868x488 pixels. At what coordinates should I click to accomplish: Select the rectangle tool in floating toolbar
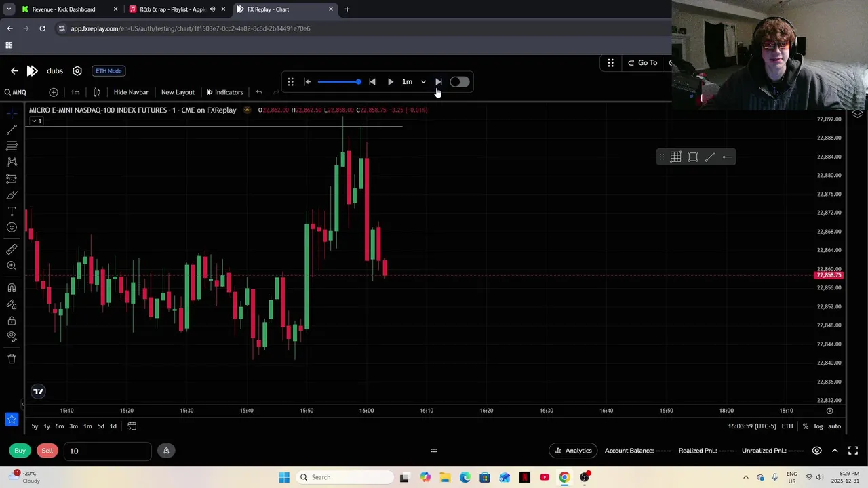pos(693,157)
